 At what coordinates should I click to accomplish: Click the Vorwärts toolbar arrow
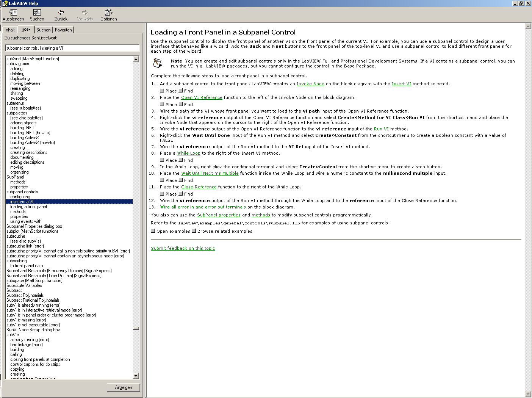(85, 13)
